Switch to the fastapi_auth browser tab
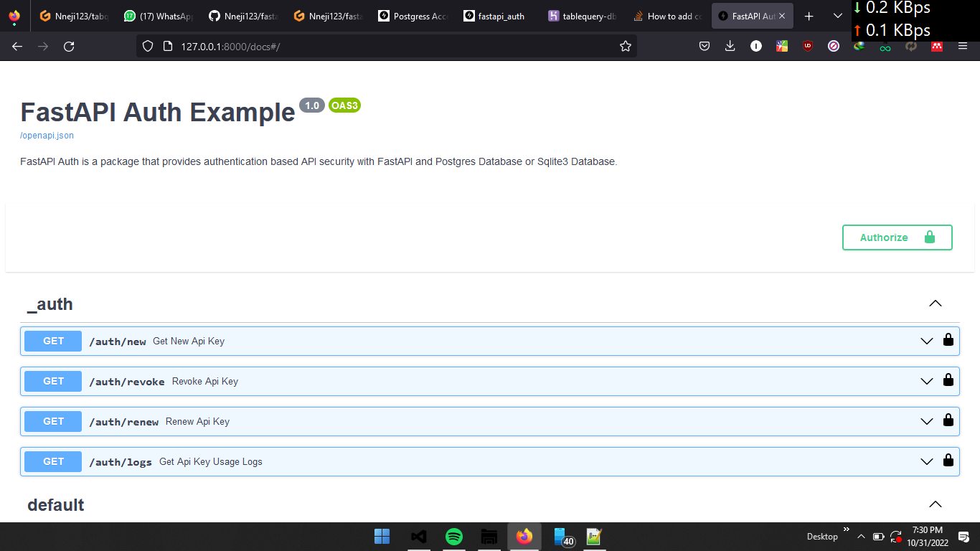Viewport: 980px width, 551px height. tap(497, 16)
